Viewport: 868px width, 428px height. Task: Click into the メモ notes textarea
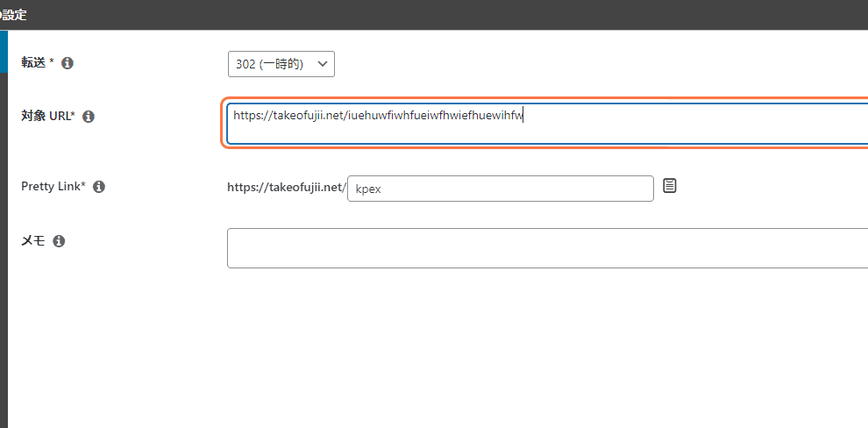tap(547, 248)
